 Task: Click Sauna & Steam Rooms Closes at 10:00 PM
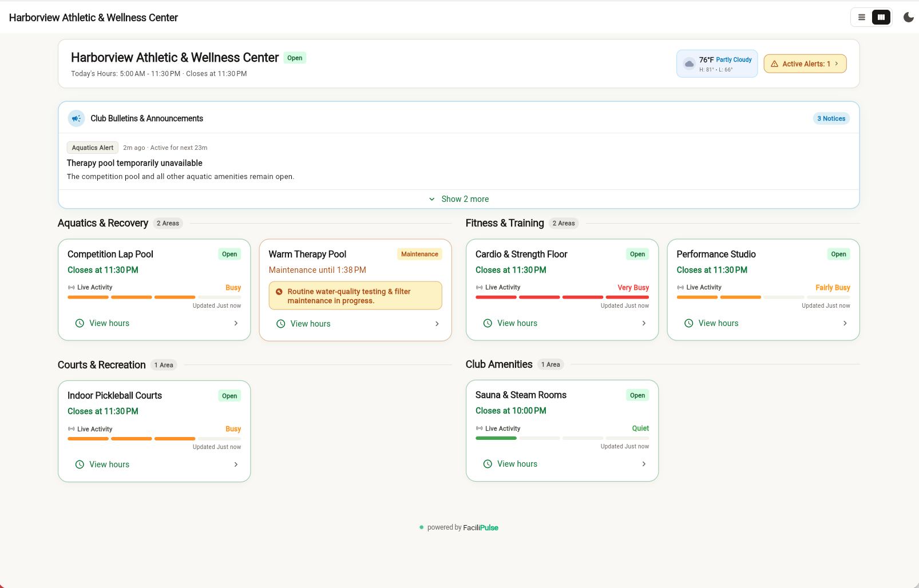point(511,411)
